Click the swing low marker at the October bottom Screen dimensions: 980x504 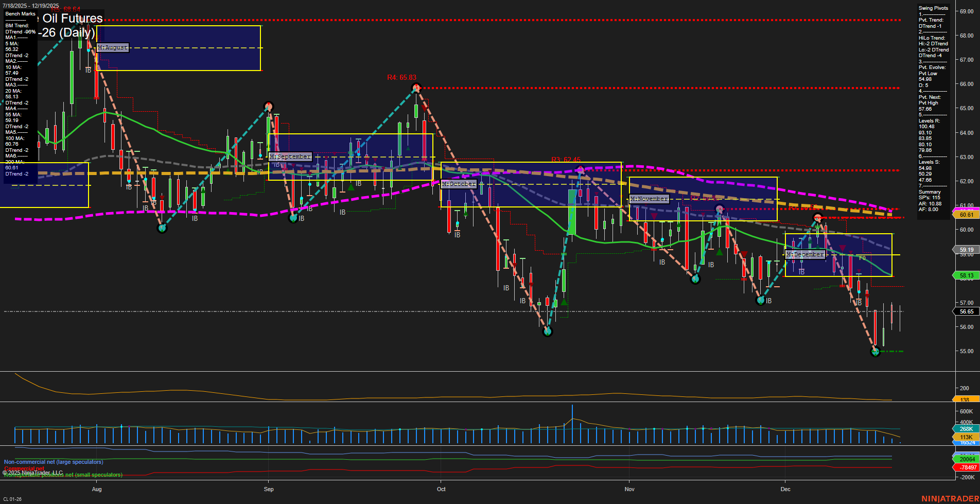(x=548, y=332)
